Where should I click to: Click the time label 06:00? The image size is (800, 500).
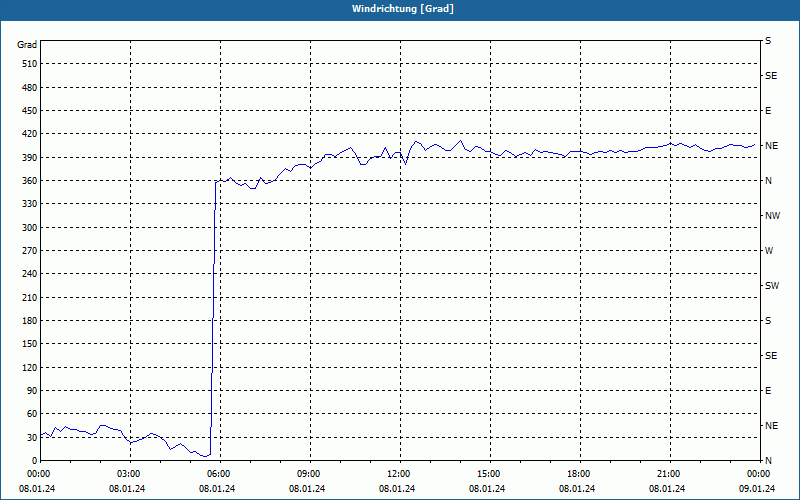[x=220, y=474]
